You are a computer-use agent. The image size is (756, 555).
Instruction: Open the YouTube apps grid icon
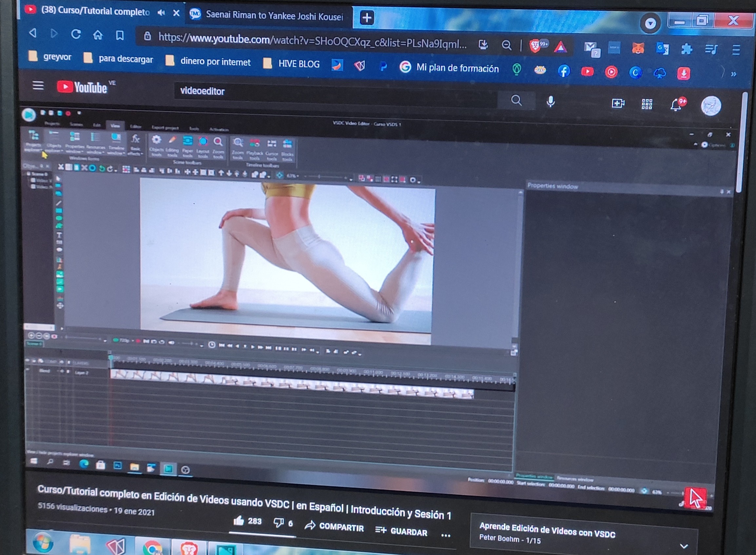pyautogui.click(x=647, y=104)
